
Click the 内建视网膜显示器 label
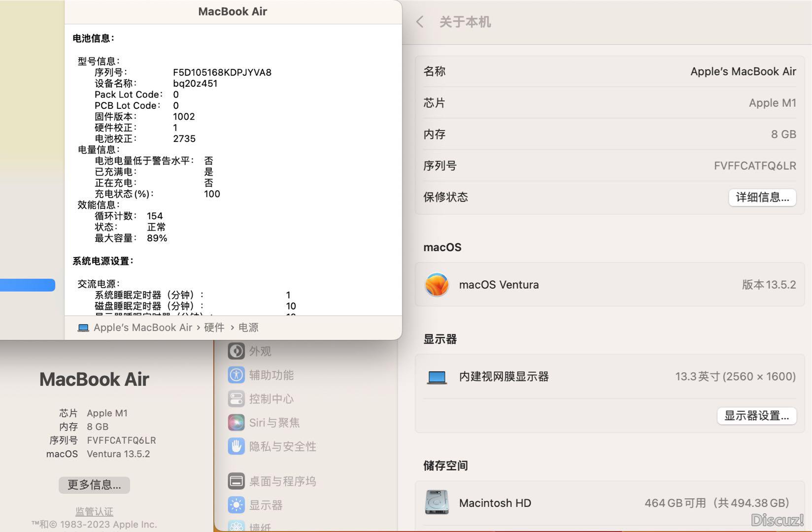click(x=504, y=377)
